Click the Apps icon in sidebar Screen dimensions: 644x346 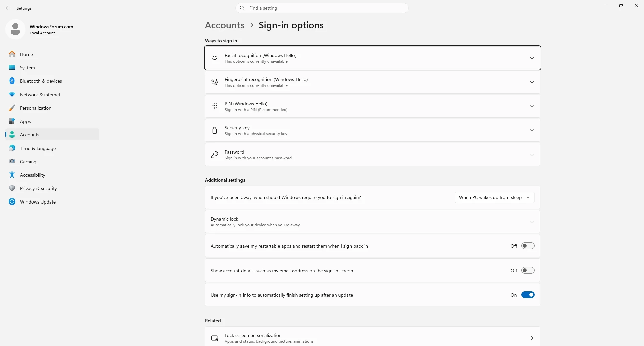[12, 121]
